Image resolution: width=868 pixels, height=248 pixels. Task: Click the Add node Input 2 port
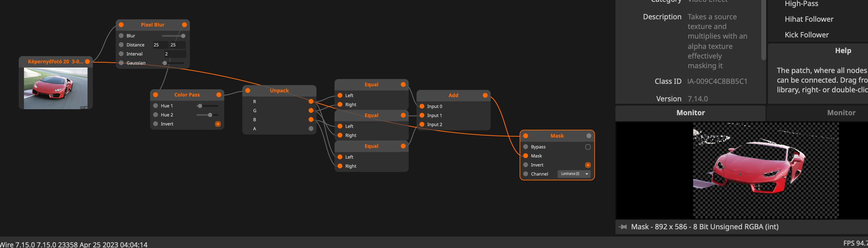422,125
